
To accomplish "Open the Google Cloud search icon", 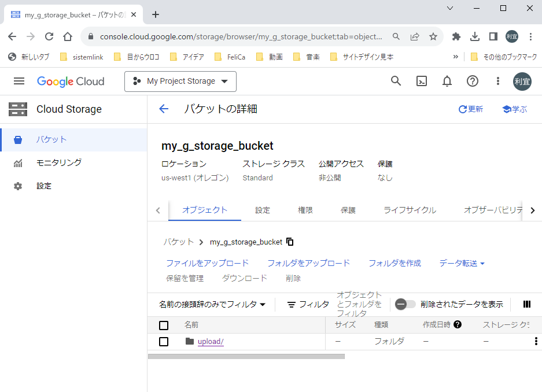I will 396,81.
